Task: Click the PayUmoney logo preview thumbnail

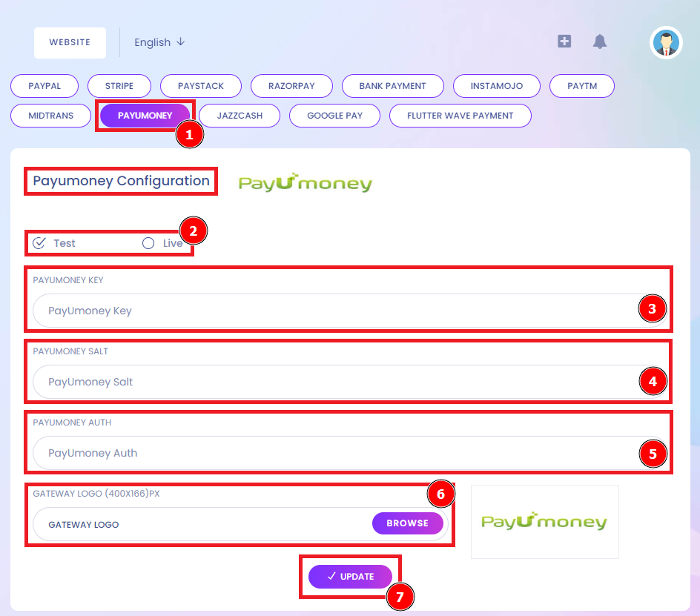Action: coord(544,522)
